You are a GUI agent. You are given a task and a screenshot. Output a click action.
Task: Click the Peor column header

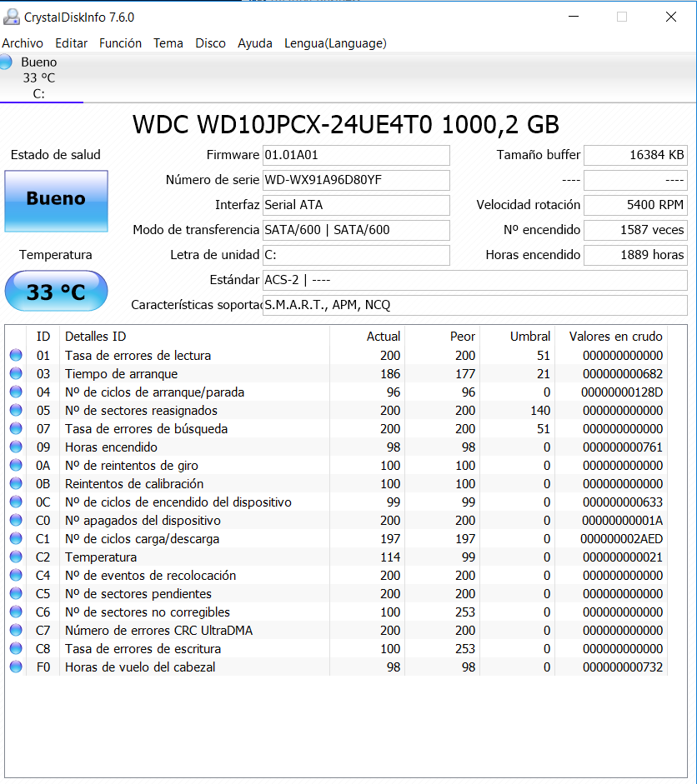point(443,337)
